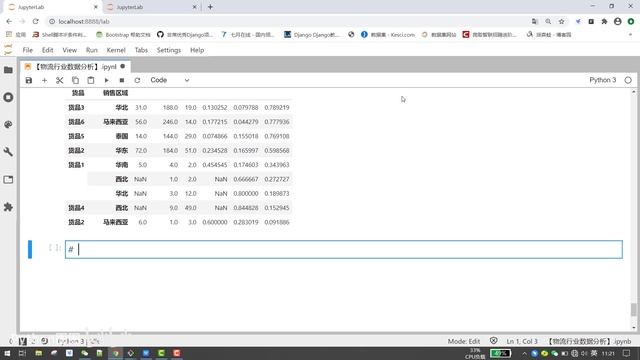Open the browser extensions puzzle icon
Screen dimensions: 640x360
point(604,21)
